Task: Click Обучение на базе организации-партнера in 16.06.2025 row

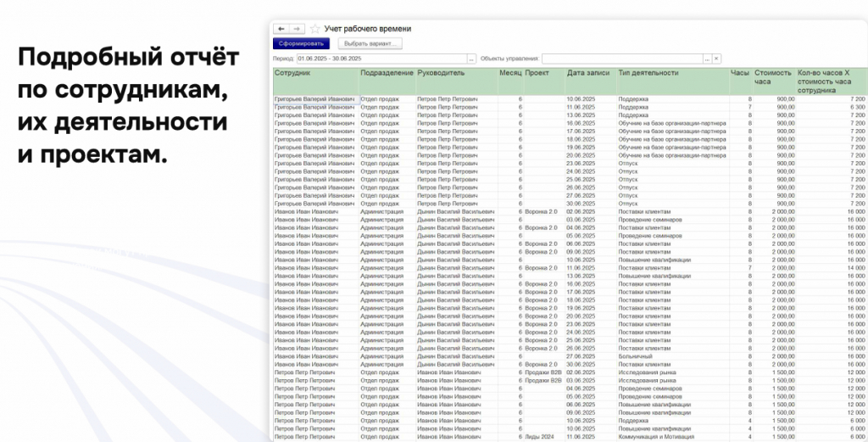Action: (672, 123)
